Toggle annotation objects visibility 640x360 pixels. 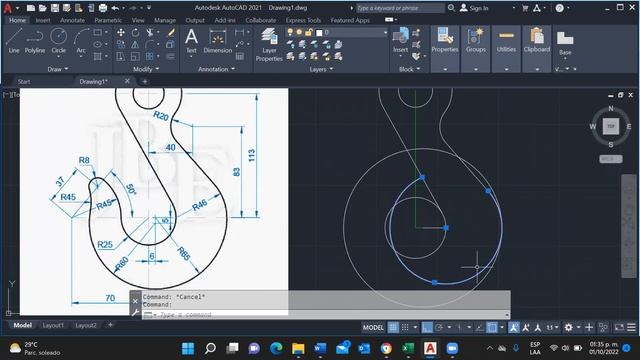(x=514, y=327)
